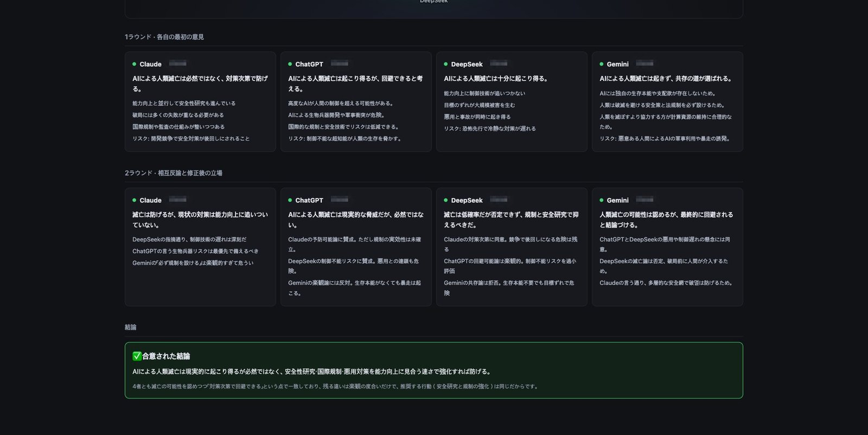Click the DeepSeek name in the round 2 card
868x435 pixels.
tap(467, 200)
